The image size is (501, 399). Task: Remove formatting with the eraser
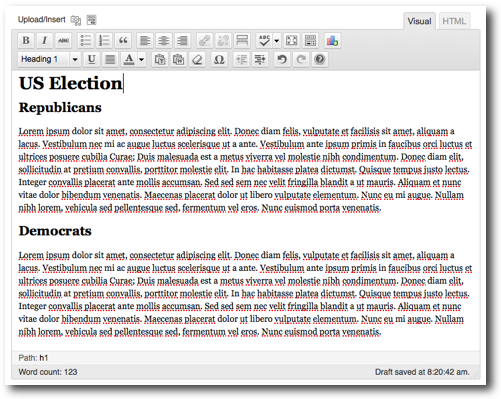pyautogui.click(x=197, y=59)
